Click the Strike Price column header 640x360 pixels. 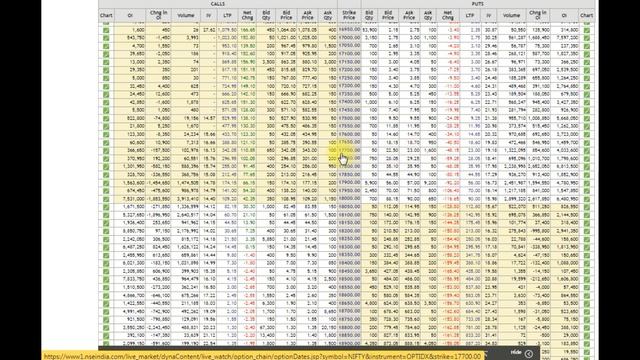pyautogui.click(x=349, y=16)
